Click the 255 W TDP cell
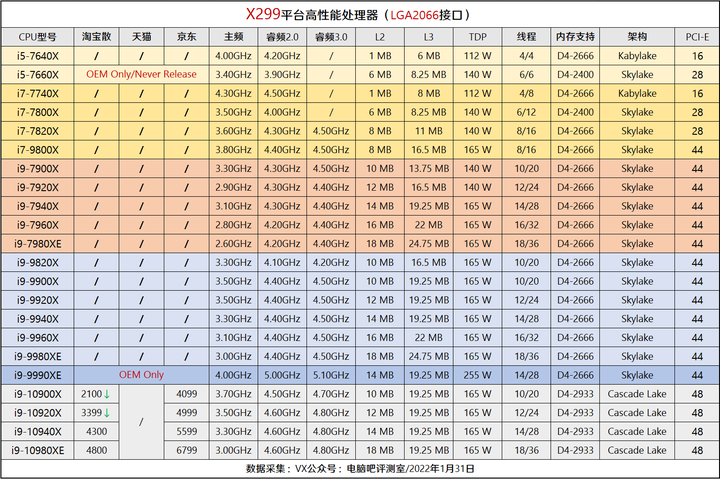 pyautogui.click(x=478, y=375)
